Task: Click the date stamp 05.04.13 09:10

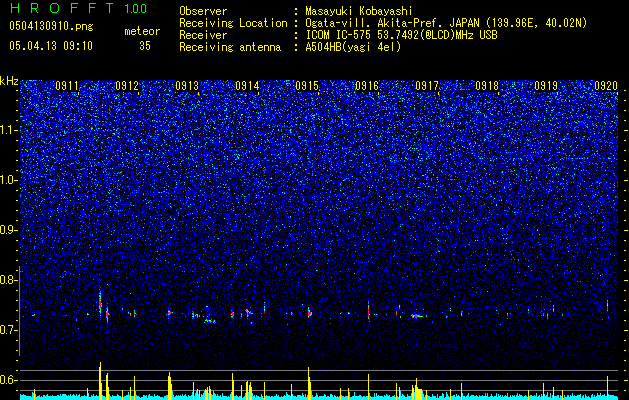Action: [x=51, y=46]
